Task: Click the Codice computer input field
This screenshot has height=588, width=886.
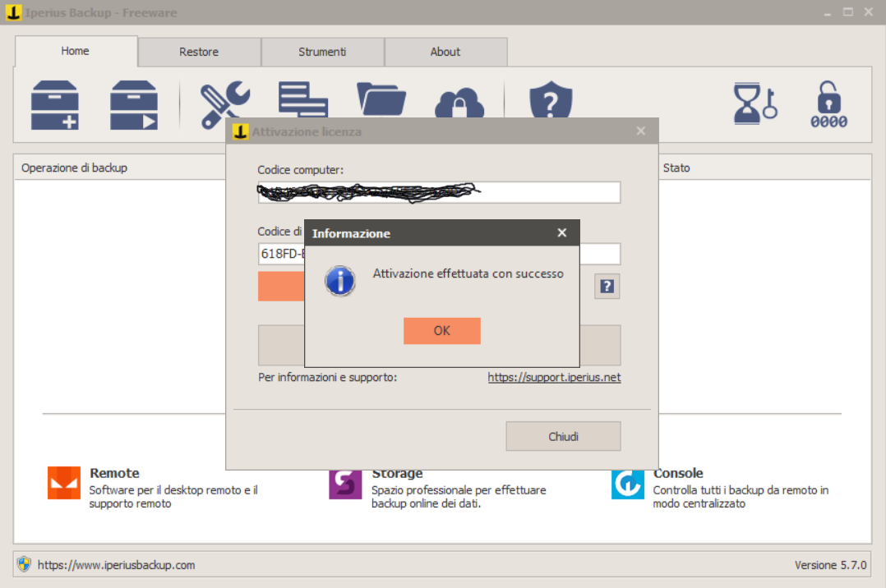Action: click(x=439, y=192)
